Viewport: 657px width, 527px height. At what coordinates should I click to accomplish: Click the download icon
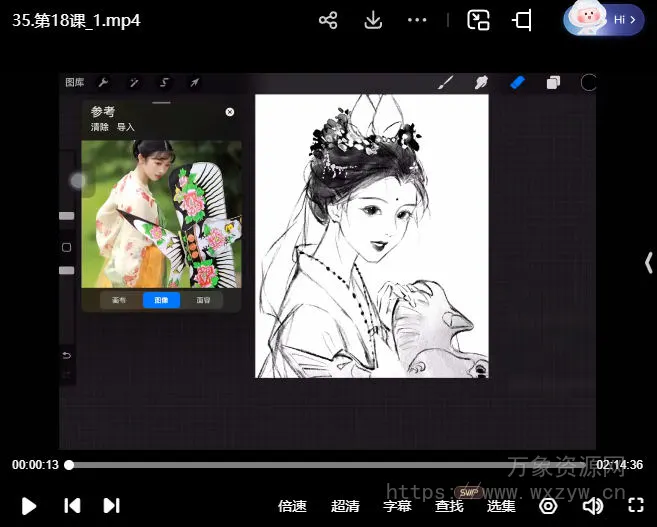[x=373, y=20]
